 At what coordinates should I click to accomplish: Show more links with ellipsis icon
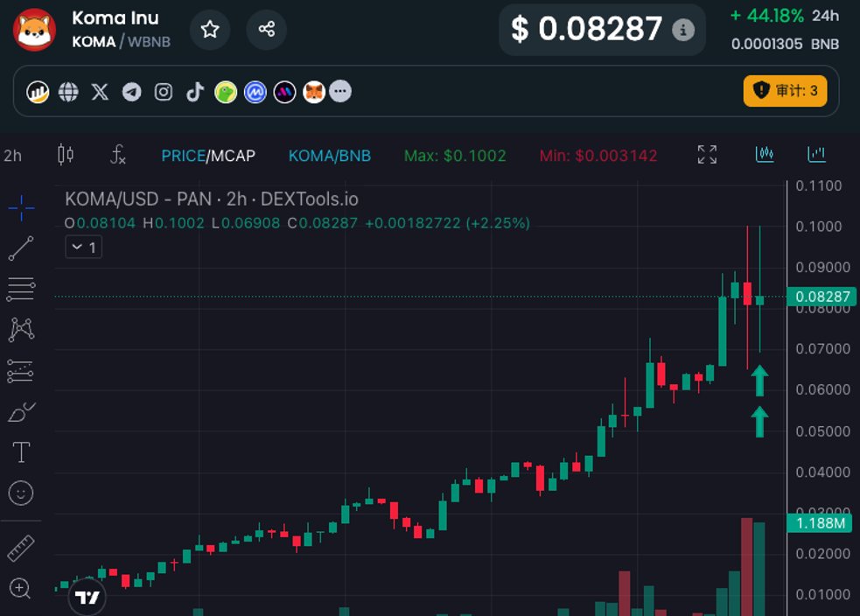click(x=340, y=91)
